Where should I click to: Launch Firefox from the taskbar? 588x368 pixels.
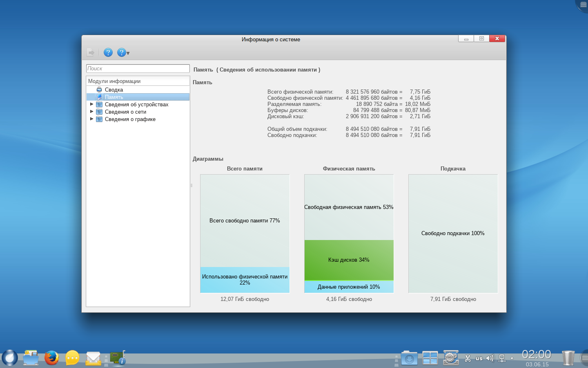tap(51, 358)
